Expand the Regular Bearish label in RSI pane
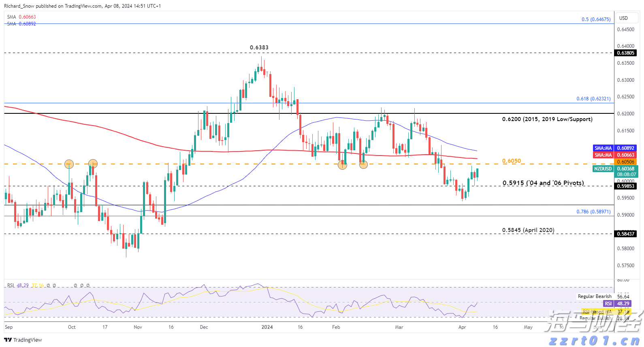 pos(594,296)
